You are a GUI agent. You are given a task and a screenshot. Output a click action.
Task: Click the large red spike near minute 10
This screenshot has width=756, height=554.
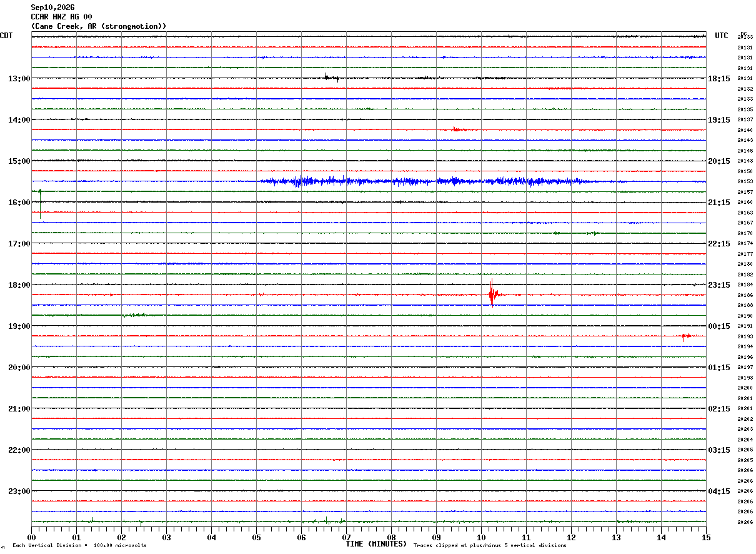pos(492,293)
